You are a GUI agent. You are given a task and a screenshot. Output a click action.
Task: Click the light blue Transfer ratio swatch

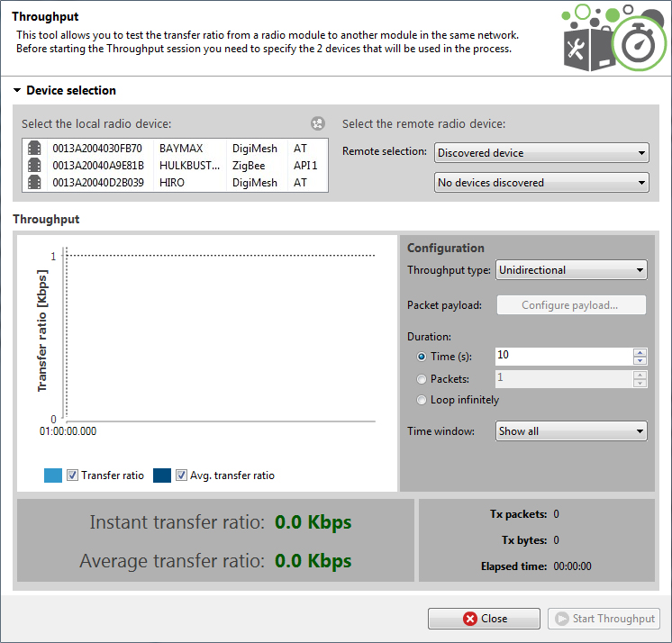coord(53,475)
